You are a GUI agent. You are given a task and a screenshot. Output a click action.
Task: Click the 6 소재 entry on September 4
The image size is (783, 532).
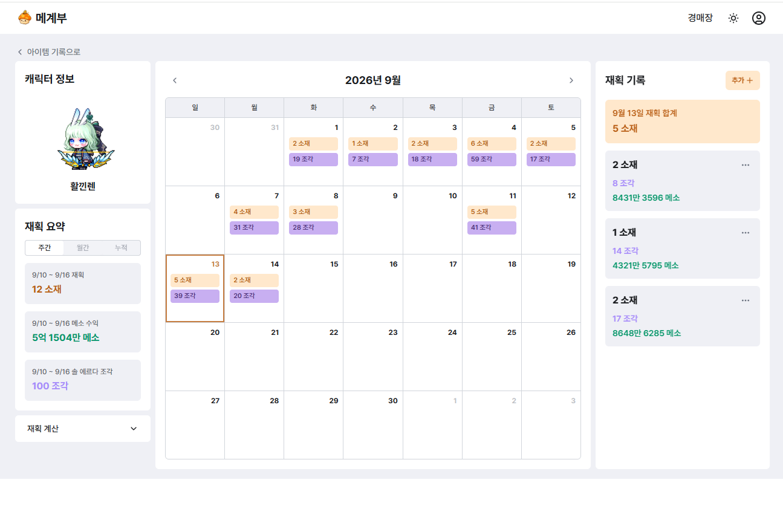pyautogui.click(x=492, y=144)
